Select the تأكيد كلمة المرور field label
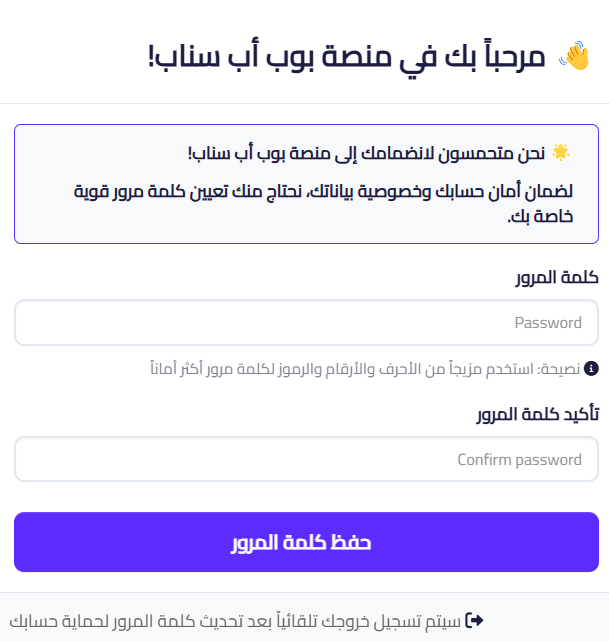The image size is (609, 641). tap(537, 414)
